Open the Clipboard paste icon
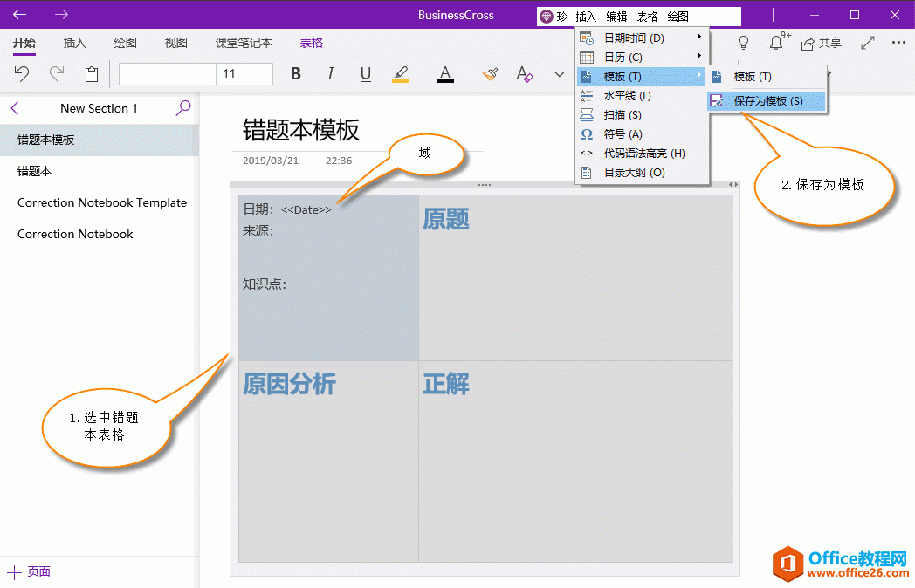915x588 pixels. click(91, 73)
